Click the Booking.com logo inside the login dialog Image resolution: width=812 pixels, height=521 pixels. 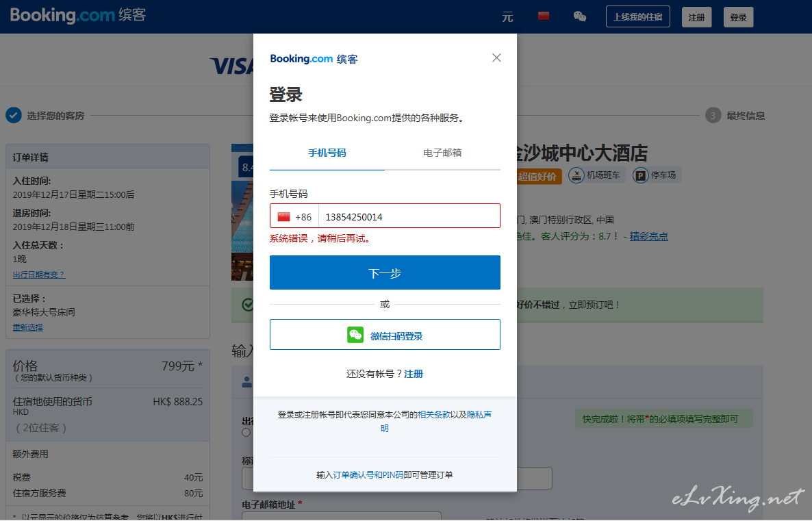click(x=314, y=59)
